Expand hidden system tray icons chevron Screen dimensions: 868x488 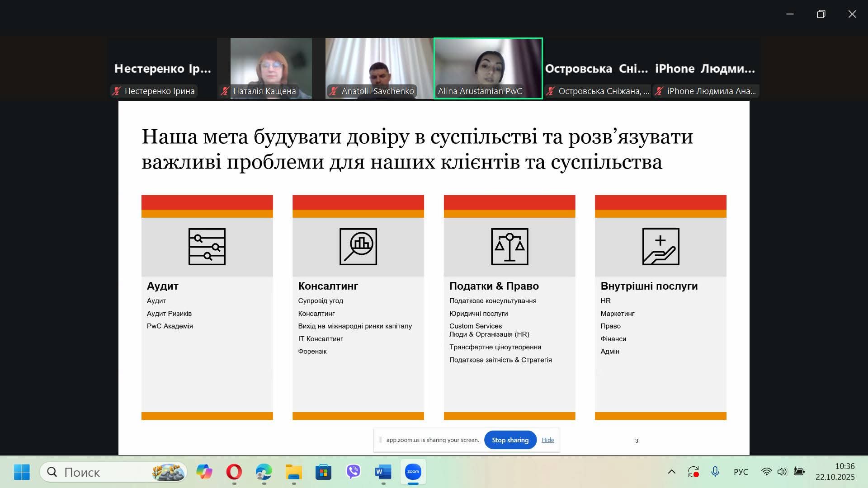672,472
